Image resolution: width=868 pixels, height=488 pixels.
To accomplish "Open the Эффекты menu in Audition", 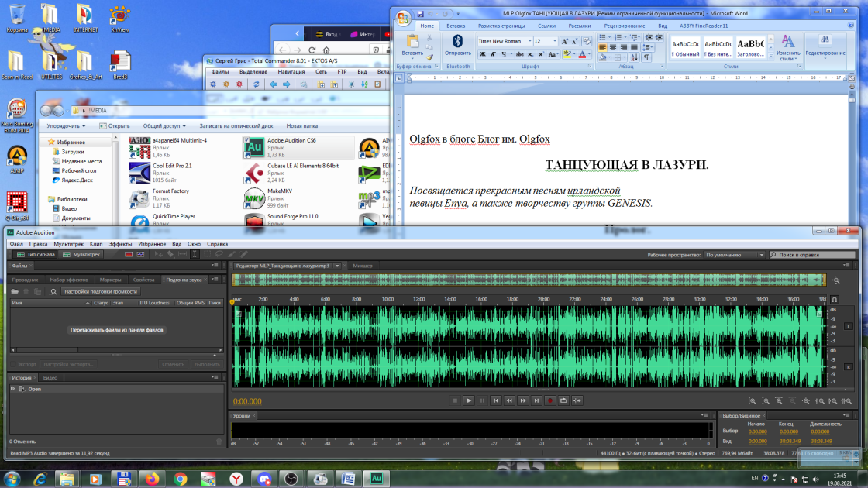I will point(120,244).
